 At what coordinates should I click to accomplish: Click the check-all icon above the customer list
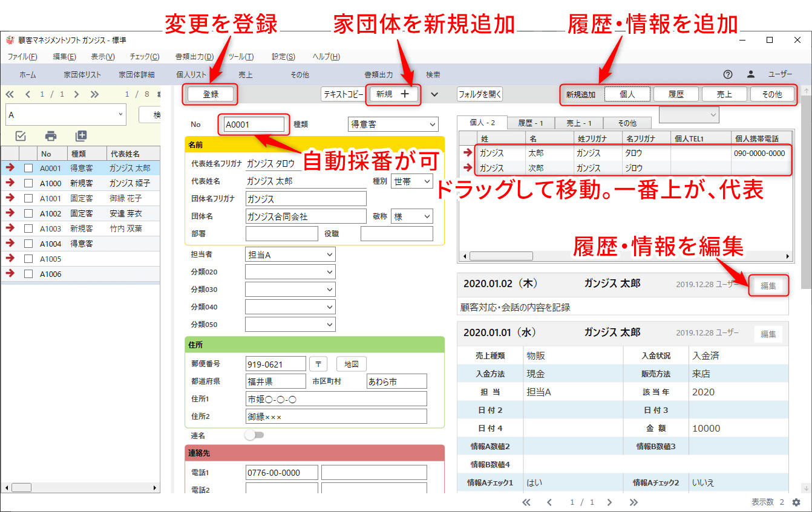[x=21, y=136]
